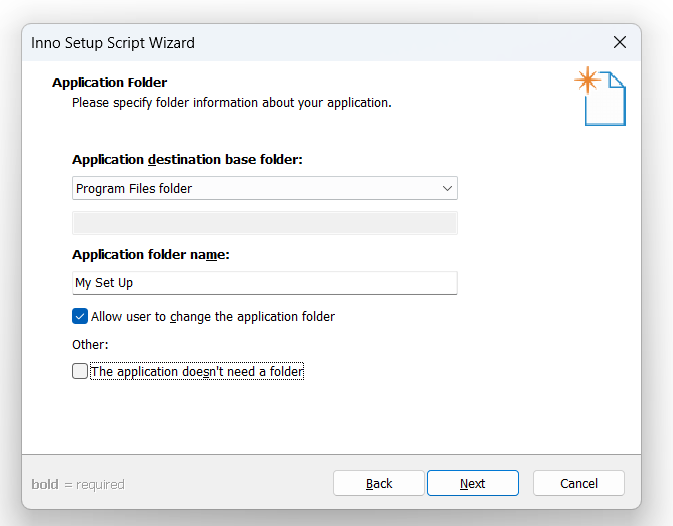The image size is (673, 526).
Task: Enable The application doesn't need a folder
Action: click(80, 371)
